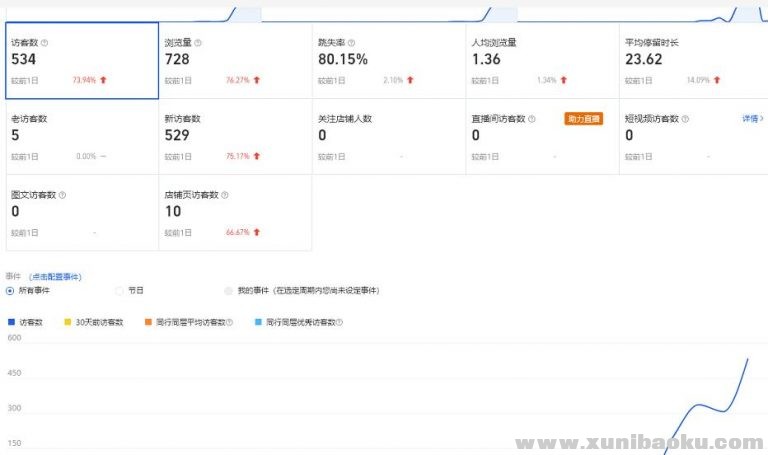Choose the 我的事件 radio option
The height and width of the screenshot is (455, 768).
pyautogui.click(x=229, y=290)
